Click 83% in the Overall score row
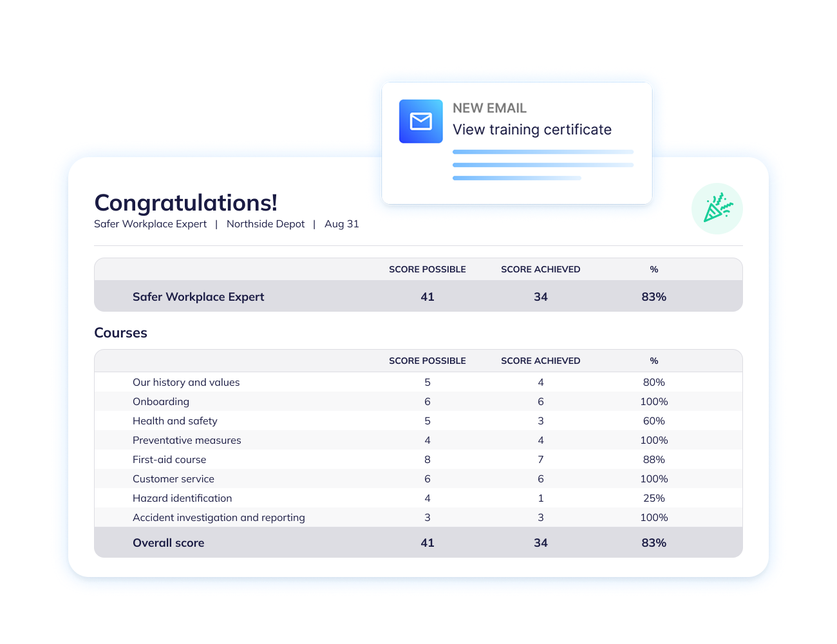The image size is (837, 644). click(654, 543)
